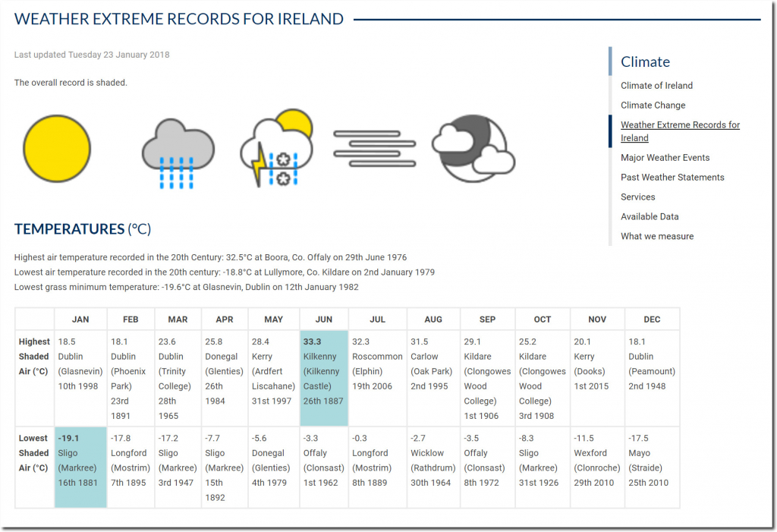Click the -2.7 Wicklow Rathdrum cell
This screenshot has height=532, width=777.
coord(433,467)
